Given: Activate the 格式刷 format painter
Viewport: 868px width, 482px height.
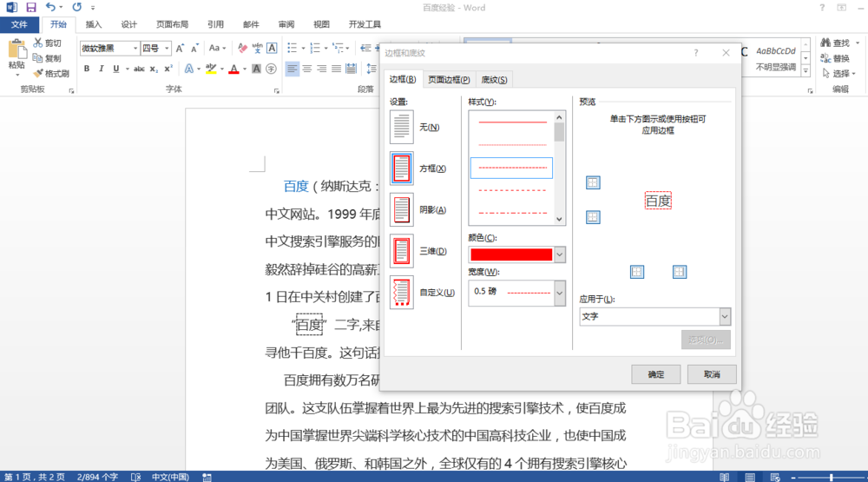Looking at the screenshot, I should 51,73.
